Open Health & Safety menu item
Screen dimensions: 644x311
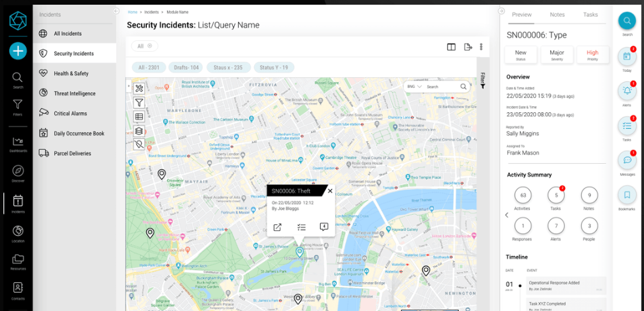[x=74, y=74]
